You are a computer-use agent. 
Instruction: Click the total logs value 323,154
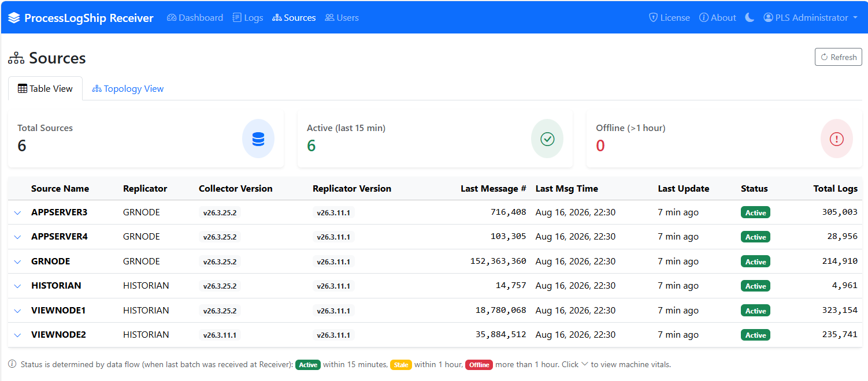pos(840,311)
